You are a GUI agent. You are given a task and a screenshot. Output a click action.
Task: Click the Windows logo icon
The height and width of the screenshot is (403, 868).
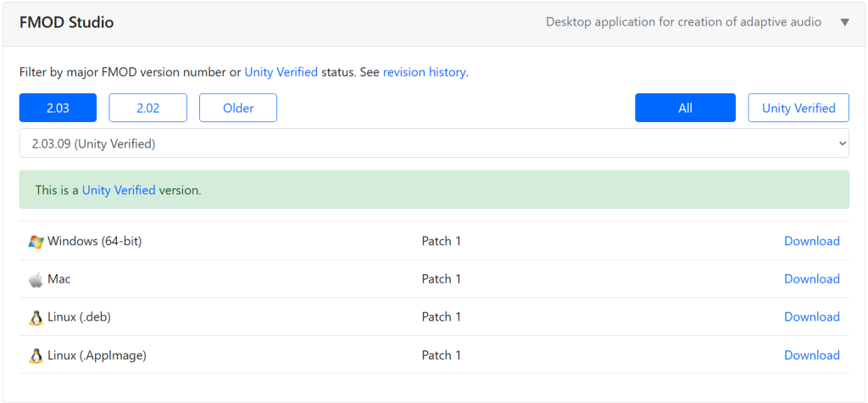[36, 241]
